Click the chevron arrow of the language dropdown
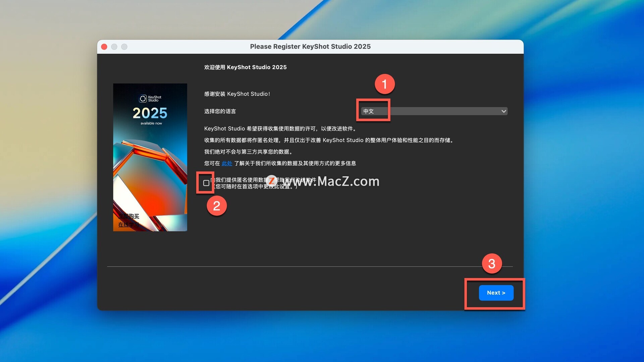644x362 pixels. [503, 111]
